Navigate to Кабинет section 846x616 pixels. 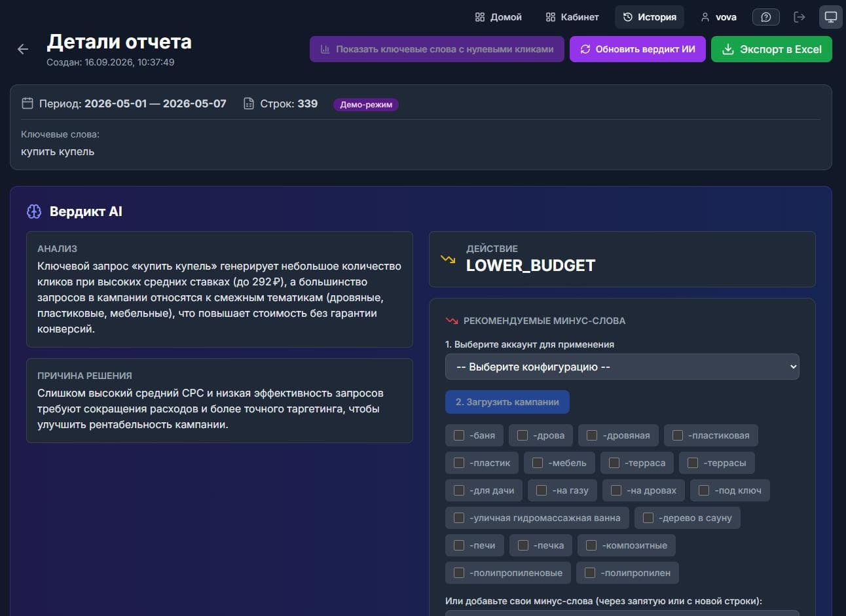pyautogui.click(x=572, y=17)
